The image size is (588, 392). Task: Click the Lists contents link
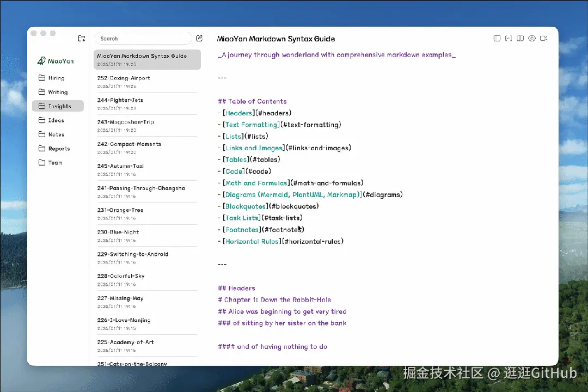233,136
